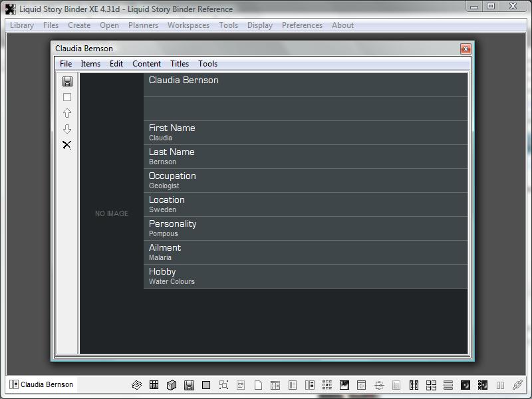Open the Workspaces menu
Image resolution: width=532 pixels, height=399 pixels.
tap(188, 25)
